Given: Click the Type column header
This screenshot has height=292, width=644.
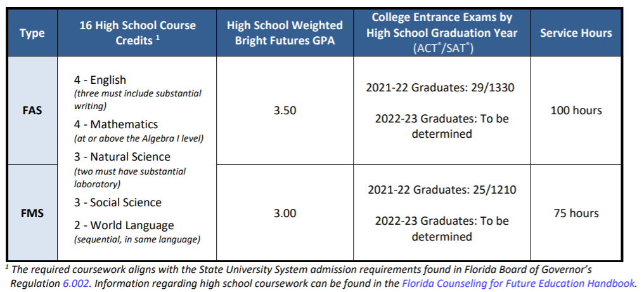Looking at the screenshot, I should point(32,33).
